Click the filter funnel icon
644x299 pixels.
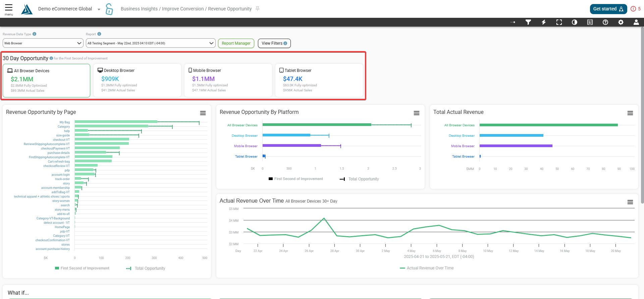pyautogui.click(x=528, y=22)
